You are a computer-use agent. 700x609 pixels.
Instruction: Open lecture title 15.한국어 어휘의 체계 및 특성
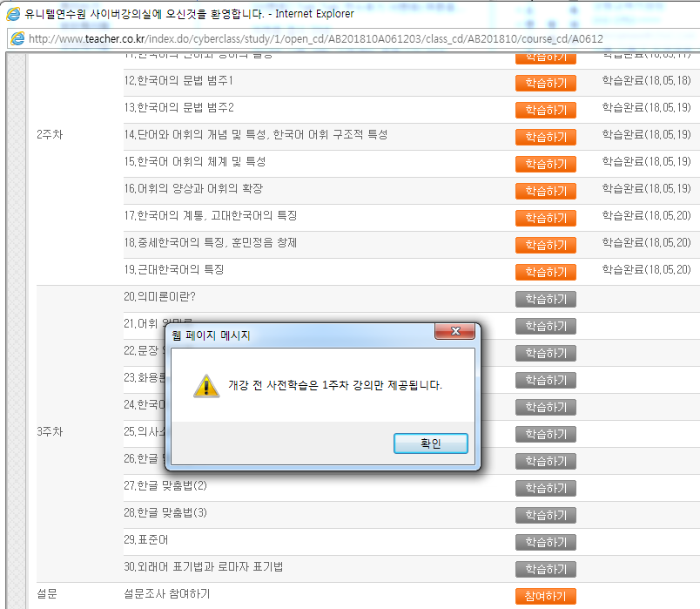[x=195, y=162]
